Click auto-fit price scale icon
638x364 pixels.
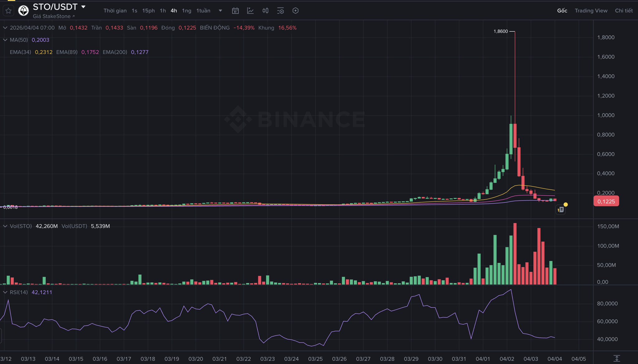616,358
